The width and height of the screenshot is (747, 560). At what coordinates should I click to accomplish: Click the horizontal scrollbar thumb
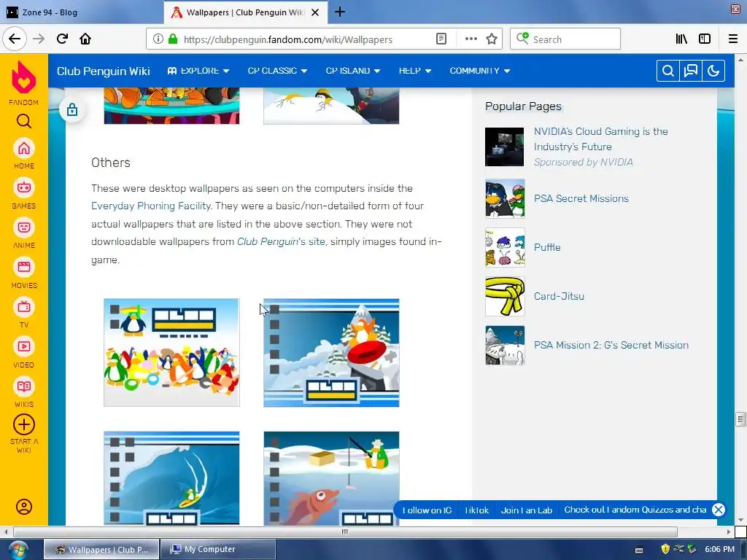pyautogui.click(x=345, y=532)
